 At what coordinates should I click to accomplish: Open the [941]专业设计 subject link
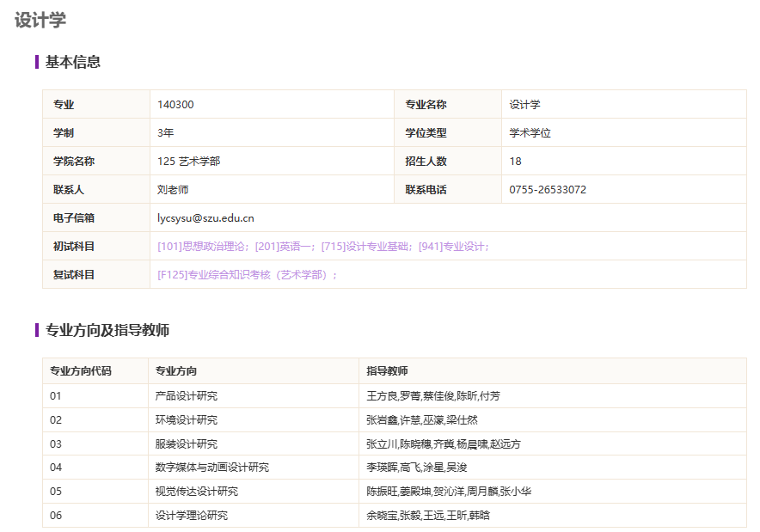click(452, 247)
